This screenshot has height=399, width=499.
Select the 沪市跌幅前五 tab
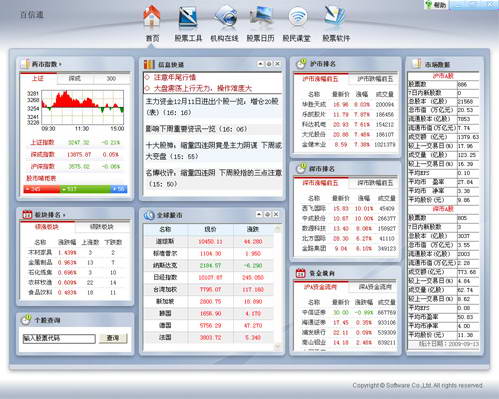(374, 79)
